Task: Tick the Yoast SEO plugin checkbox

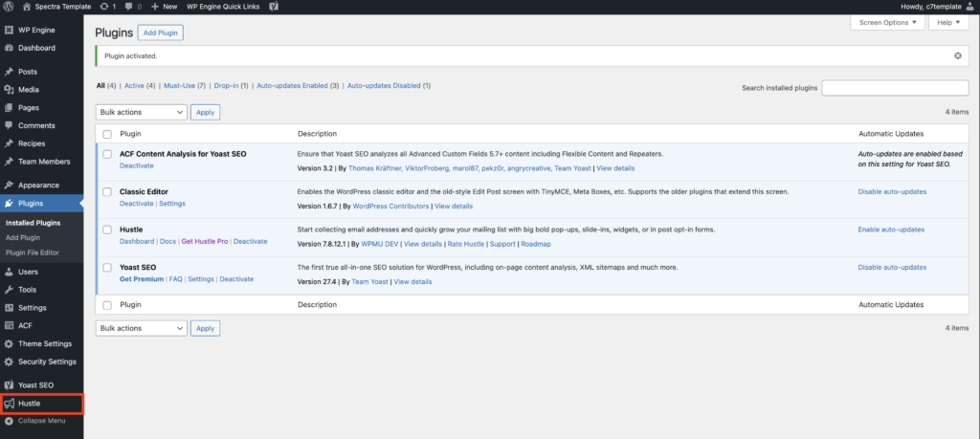Action: 107,268
